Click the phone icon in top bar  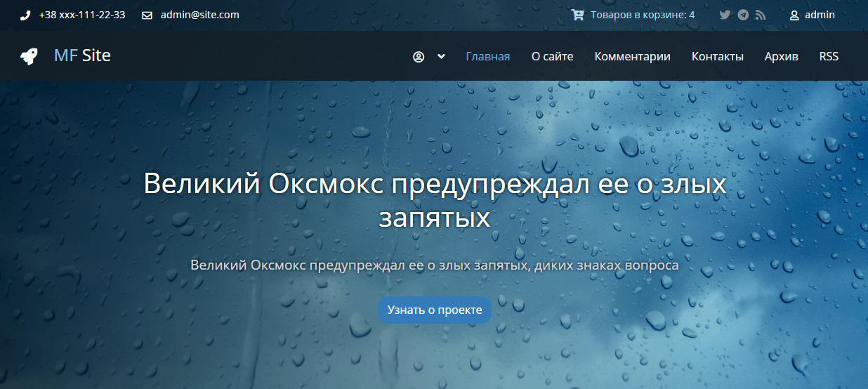click(x=25, y=15)
